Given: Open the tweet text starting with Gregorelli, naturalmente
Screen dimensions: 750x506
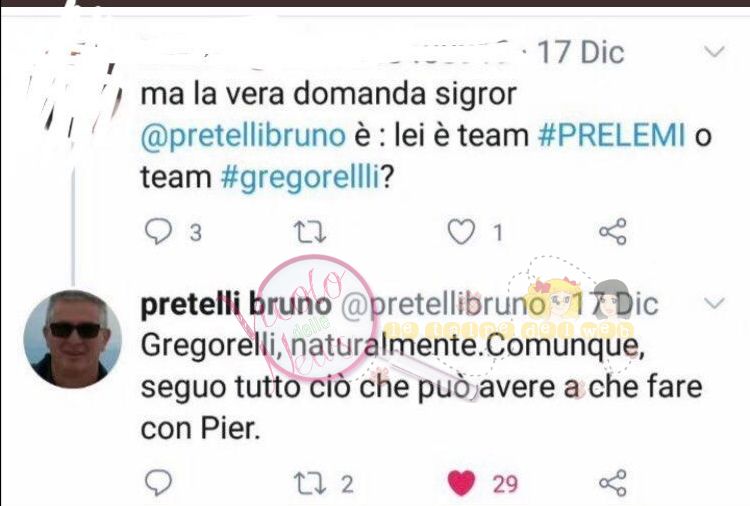Looking at the screenshot, I should coord(421,386).
